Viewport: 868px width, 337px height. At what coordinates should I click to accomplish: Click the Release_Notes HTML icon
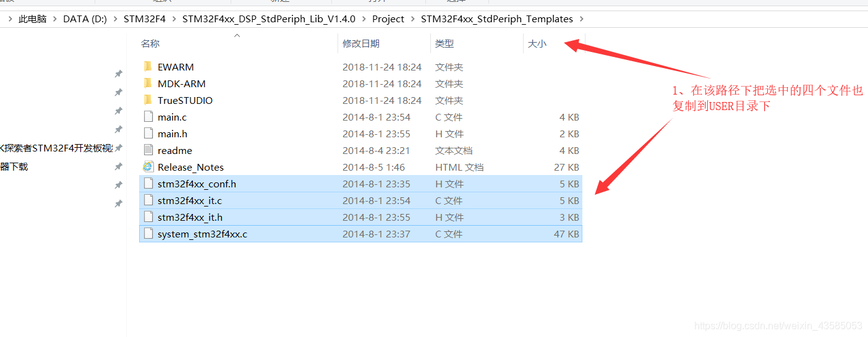pyautogui.click(x=148, y=167)
